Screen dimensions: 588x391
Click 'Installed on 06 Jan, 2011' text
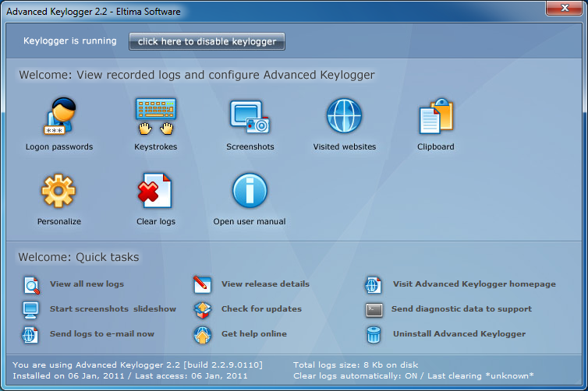coord(69,375)
